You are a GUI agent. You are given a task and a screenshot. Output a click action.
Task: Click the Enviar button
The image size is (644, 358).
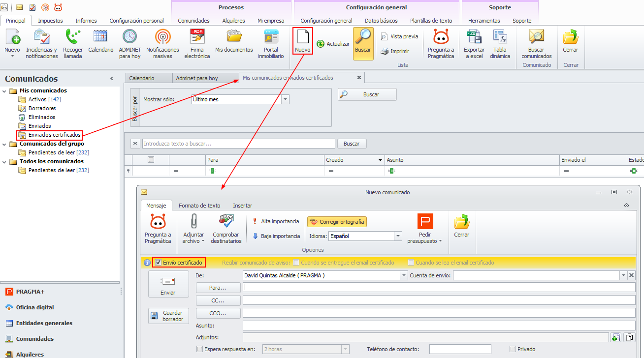coord(168,284)
